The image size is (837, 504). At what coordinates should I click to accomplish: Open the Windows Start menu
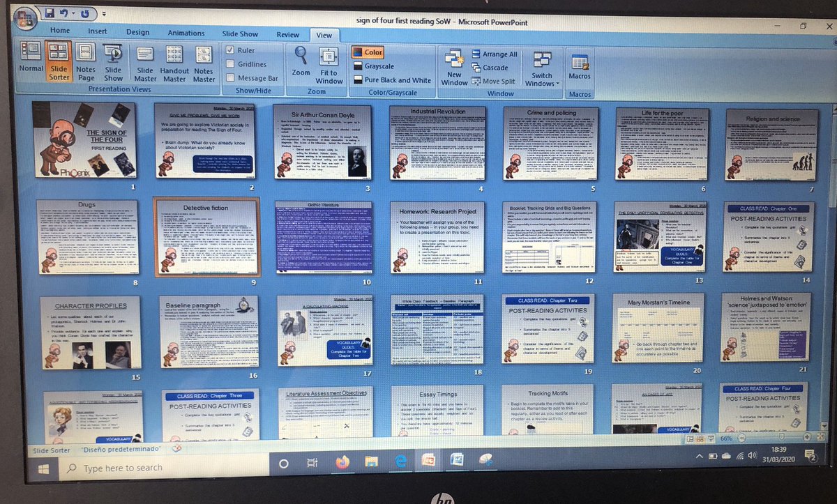click(43, 468)
